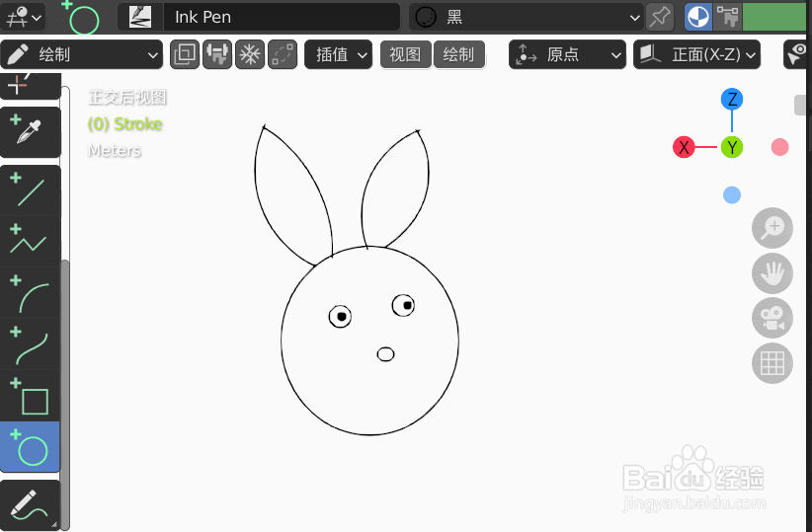Select the Eyedropper tool
Image resolution: width=812 pixels, height=532 pixels.
pyautogui.click(x=30, y=132)
